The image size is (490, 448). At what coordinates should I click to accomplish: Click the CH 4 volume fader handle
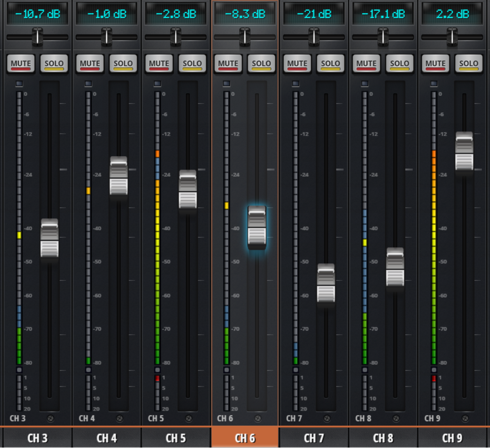click(x=119, y=176)
